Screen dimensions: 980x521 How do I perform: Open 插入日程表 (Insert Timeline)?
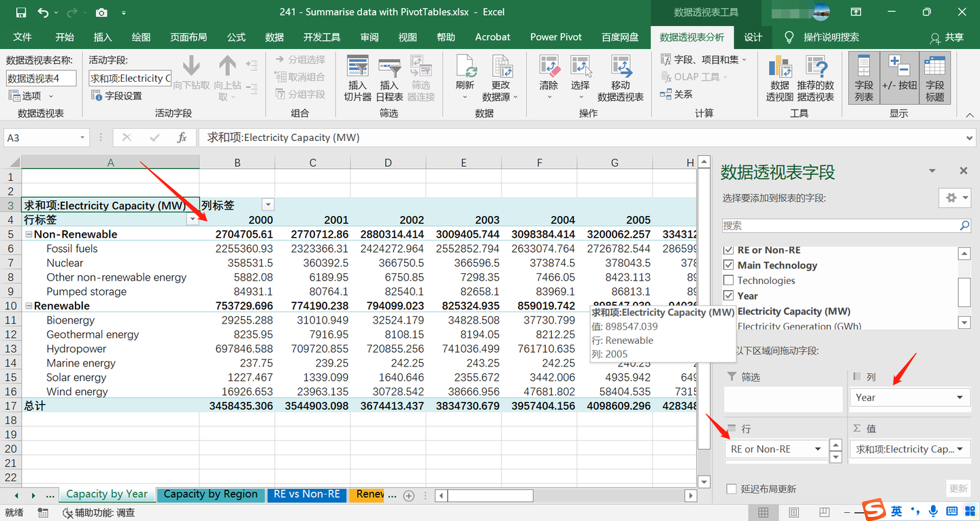click(x=389, y=79)
